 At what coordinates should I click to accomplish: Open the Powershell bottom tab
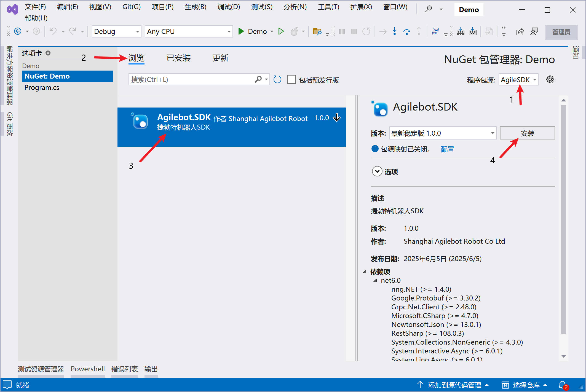[88, 369]
